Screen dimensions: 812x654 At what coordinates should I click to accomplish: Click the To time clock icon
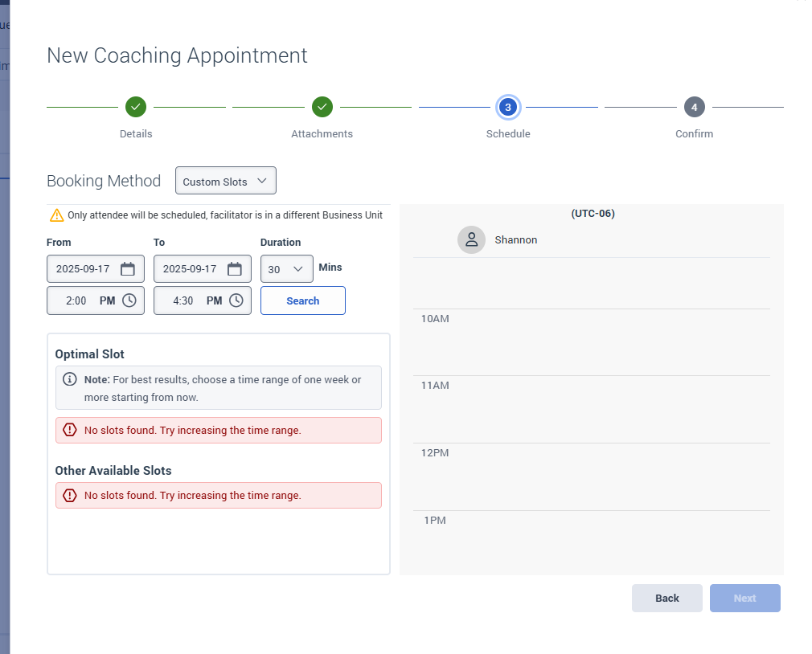[x=236, y=300]
